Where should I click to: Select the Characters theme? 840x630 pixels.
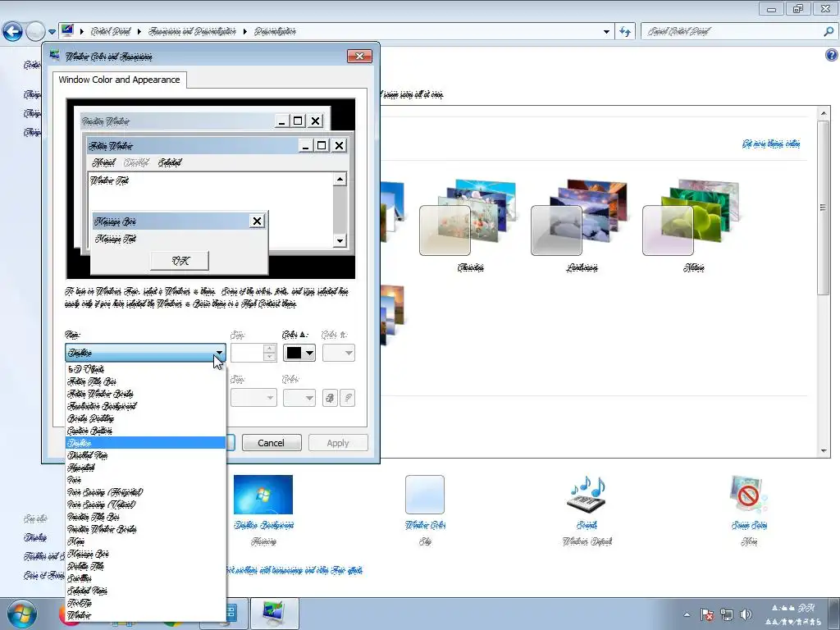pyautogui.click(x=470, y=225)
